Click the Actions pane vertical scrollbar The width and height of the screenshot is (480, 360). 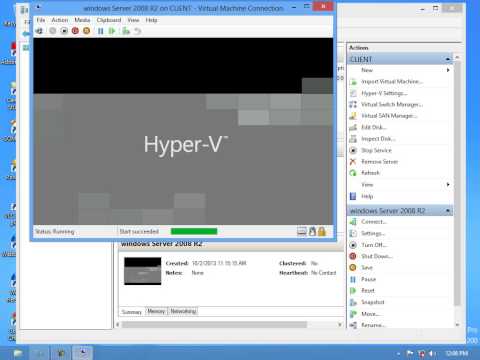457,183
